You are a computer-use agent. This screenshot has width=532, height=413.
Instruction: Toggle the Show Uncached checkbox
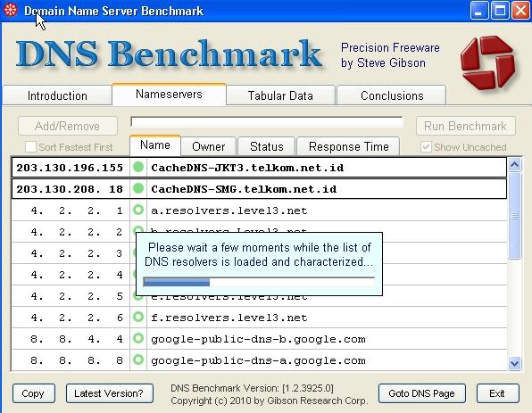tap(426, 147)
